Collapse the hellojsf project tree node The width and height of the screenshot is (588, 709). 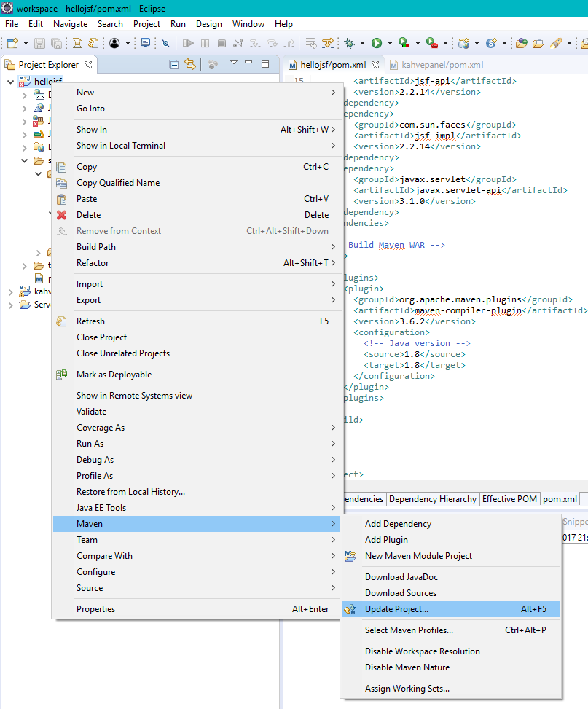click(x=10, y=82)
